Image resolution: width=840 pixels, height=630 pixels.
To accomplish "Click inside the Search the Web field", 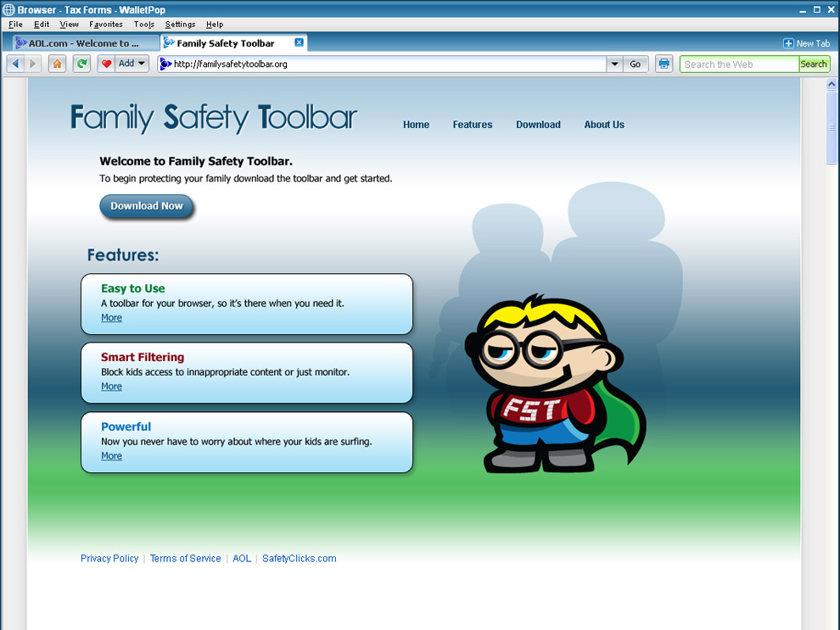I will coord(738,64).
